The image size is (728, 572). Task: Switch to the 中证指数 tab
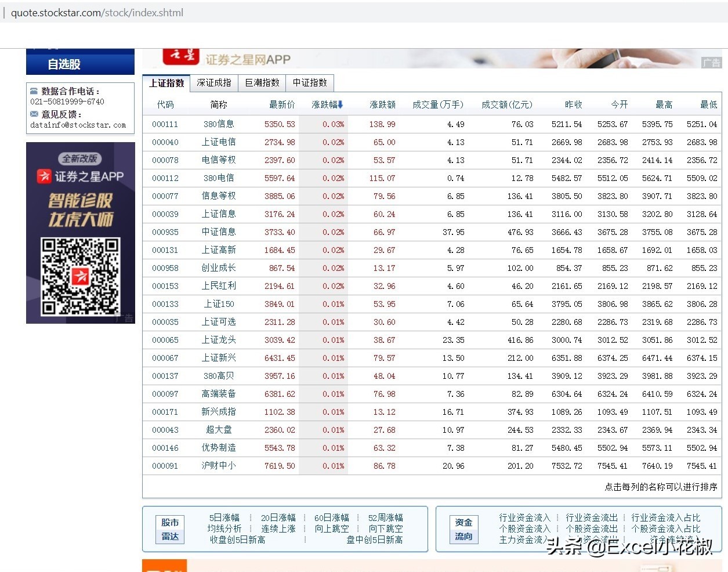(310, 82)
